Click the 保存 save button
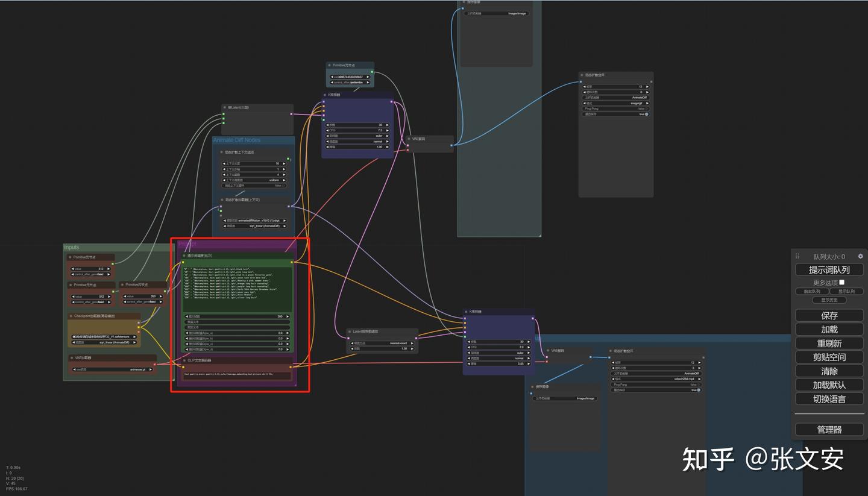Screen dimensions: 868x496 (x=829, y=315)
